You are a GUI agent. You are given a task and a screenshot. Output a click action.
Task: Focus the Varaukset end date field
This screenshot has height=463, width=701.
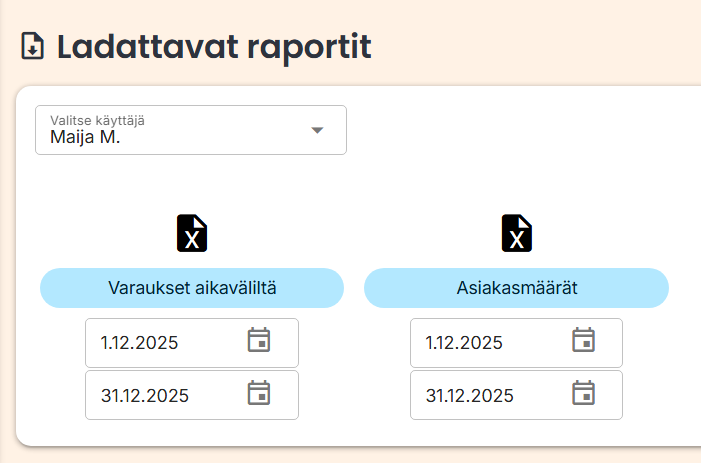pyautogui.click(x=160, y=394)
